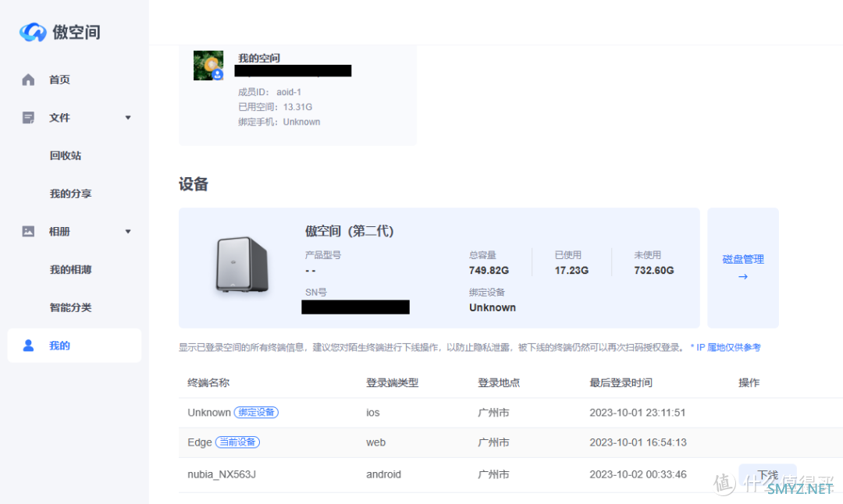Click the home icon beside 首页
This screenshot has width=843, height=504.
28,80
